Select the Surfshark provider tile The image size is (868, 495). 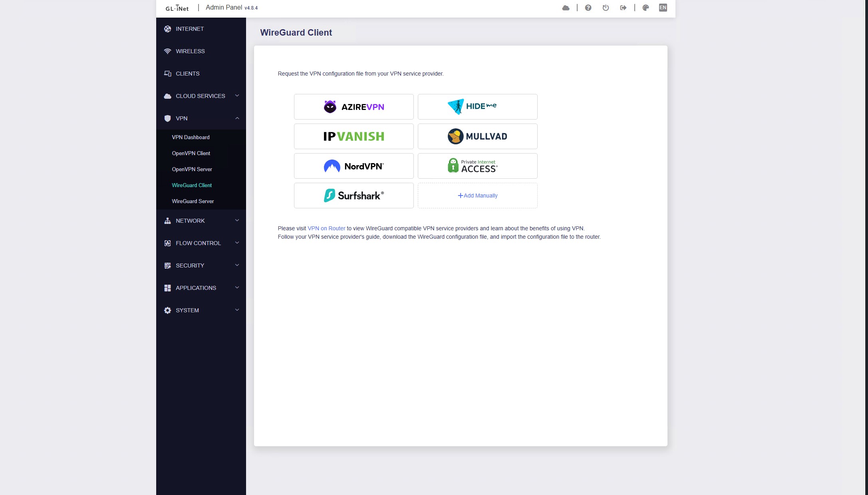click(354, 196)
